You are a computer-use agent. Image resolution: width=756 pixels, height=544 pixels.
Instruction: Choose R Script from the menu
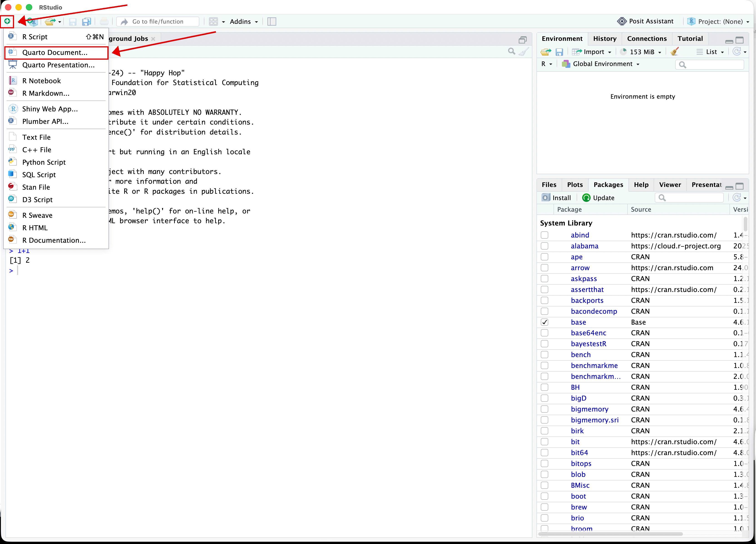(x=56, y=37)
